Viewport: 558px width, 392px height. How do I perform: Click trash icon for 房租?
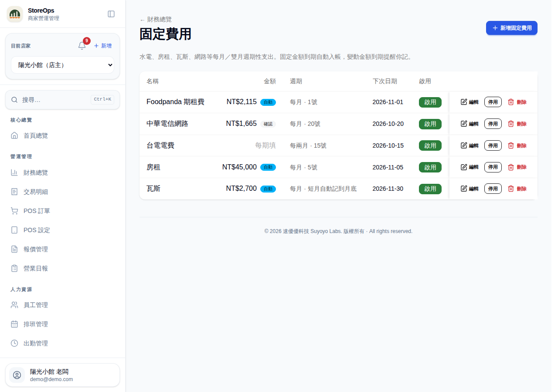tap(511, 167)
